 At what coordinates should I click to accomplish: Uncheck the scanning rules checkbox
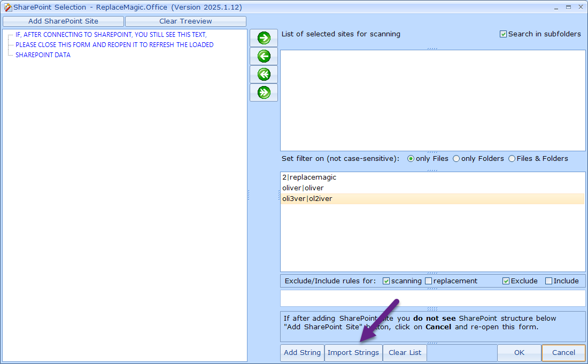click(386, 281)
